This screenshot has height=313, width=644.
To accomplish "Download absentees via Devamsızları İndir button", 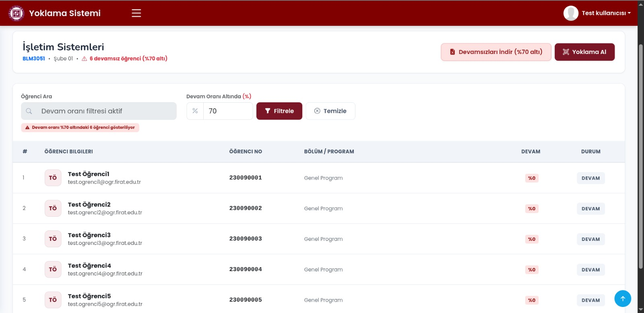I will tap(496, 52).
